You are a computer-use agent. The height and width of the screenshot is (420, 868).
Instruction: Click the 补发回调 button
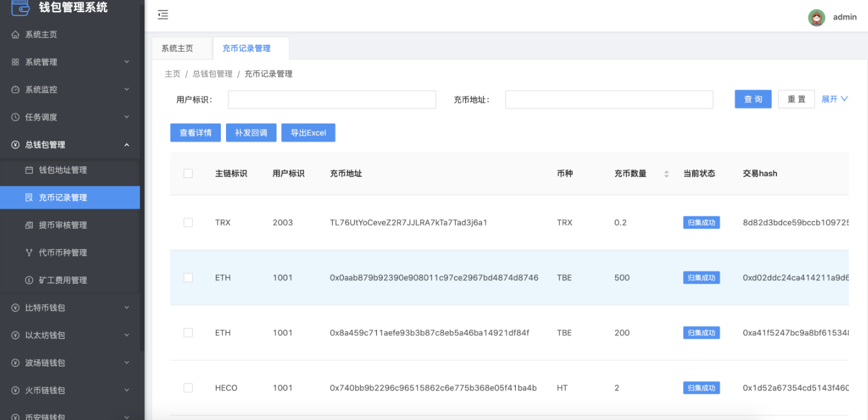[x=251, y=133]
